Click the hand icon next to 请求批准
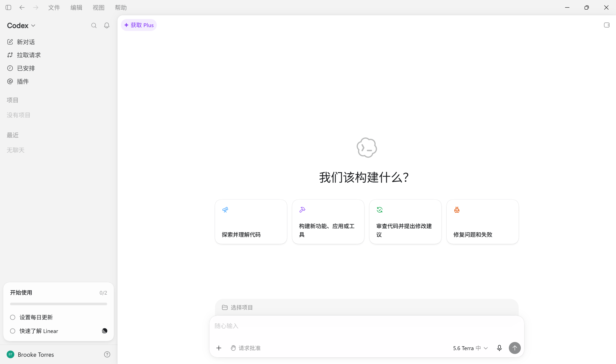This screenshot has width=616, height=364. (233, 348)
